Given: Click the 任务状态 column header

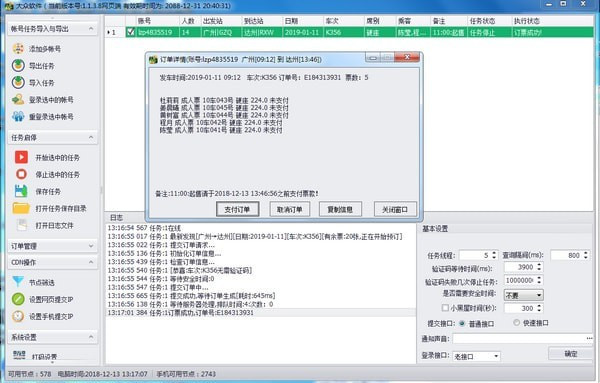Looking at the screenshot, I should click(x=490, y=21).
